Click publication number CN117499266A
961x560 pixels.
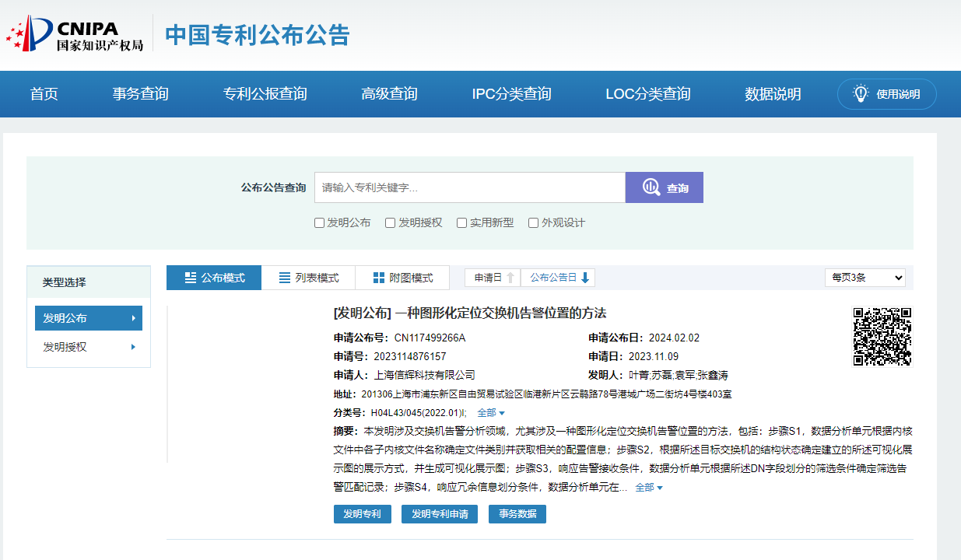coord(430,338)
